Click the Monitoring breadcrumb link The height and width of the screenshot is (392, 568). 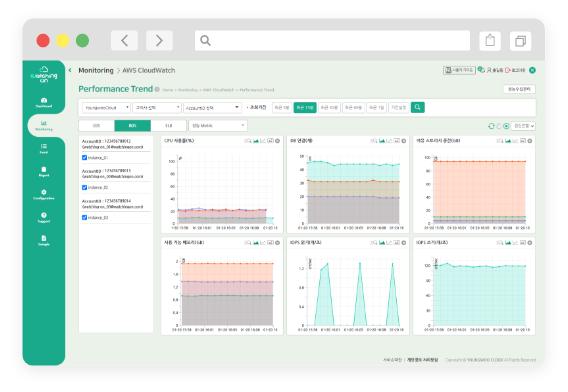coord(96,70)
